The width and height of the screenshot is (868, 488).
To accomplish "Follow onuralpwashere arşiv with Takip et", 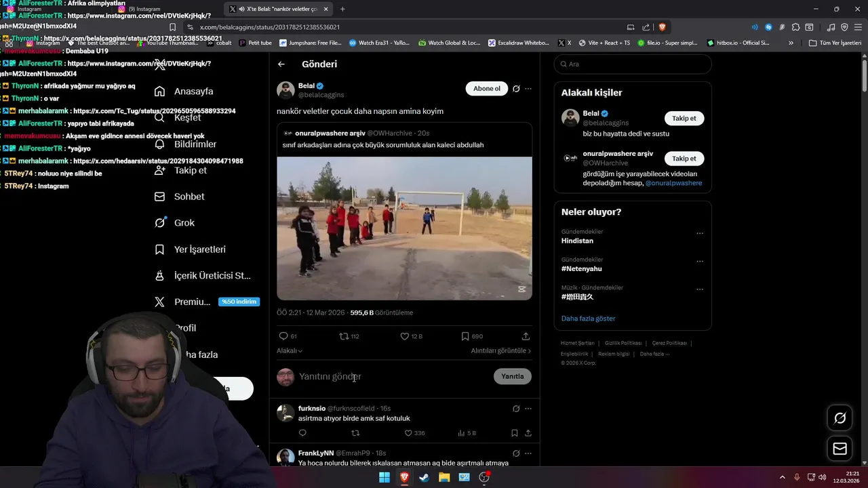I will (x=684, y=158).
